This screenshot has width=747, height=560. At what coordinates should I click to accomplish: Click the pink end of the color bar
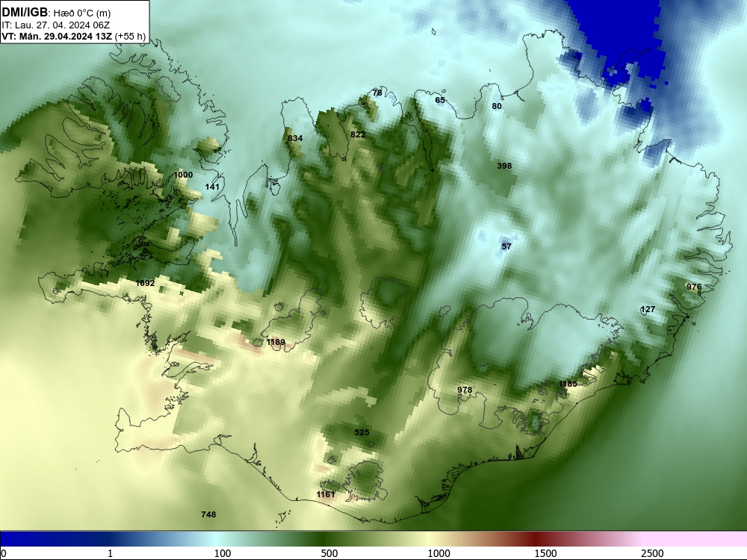point(695,539)
